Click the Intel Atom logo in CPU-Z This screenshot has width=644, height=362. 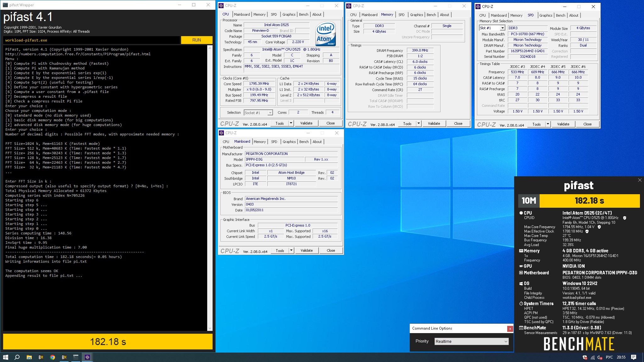pyautogui.click(x=325, y=34)
